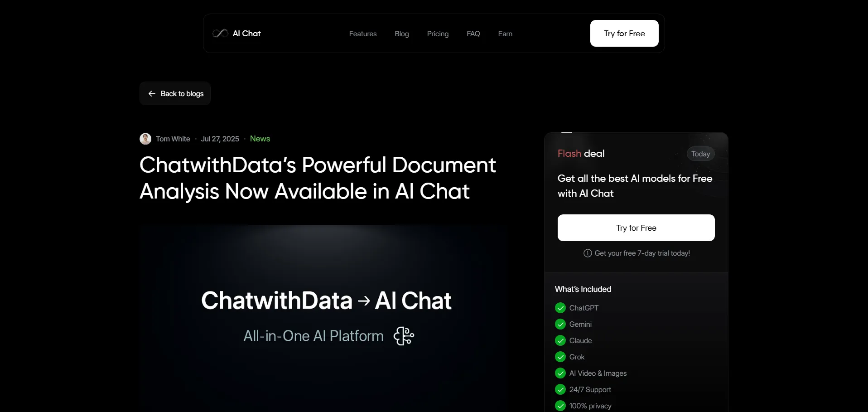Viewport: 868px width, 412px height.
Task: Click the green checkmark next to ChatGPT
Action: point(560,308)
